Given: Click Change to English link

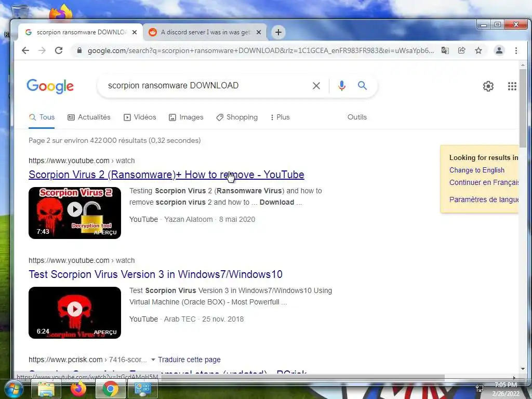Looking at the screenshot, I should pyautogui.click(x=477, y=170).
